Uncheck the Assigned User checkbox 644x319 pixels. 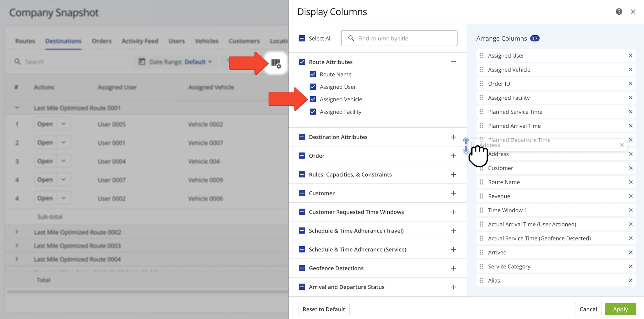coord(313,87)
